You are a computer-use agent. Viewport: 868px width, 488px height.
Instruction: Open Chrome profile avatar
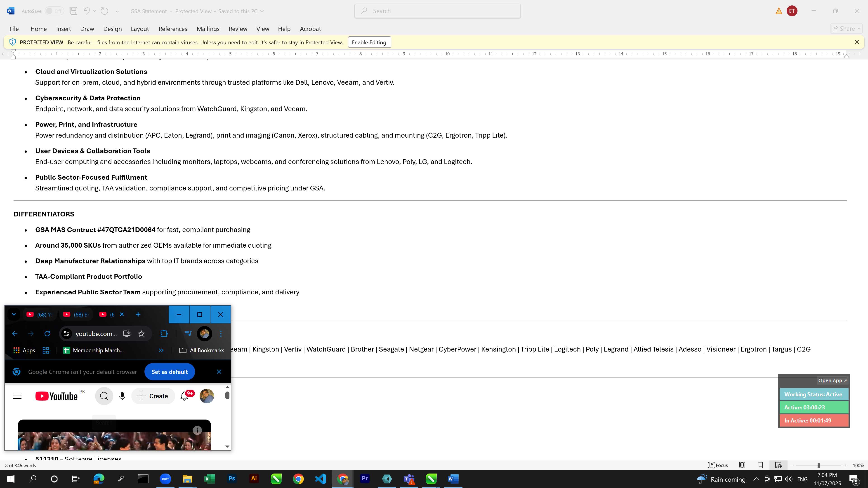coord(205,334)
